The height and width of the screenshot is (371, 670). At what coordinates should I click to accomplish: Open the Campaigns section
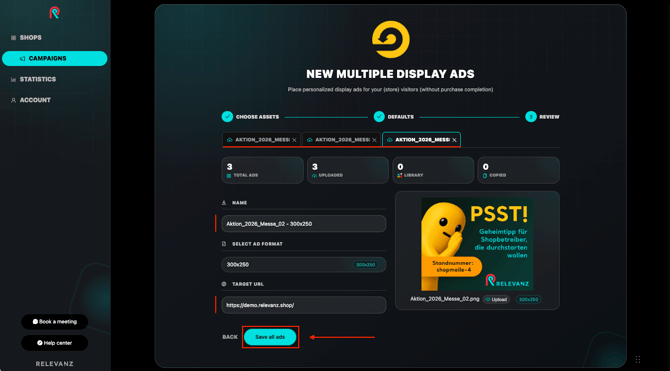(x=54, y=59)
